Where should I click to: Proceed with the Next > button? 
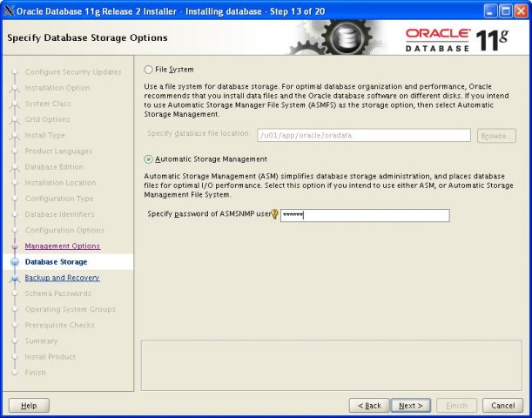click(x=410, y=406)
